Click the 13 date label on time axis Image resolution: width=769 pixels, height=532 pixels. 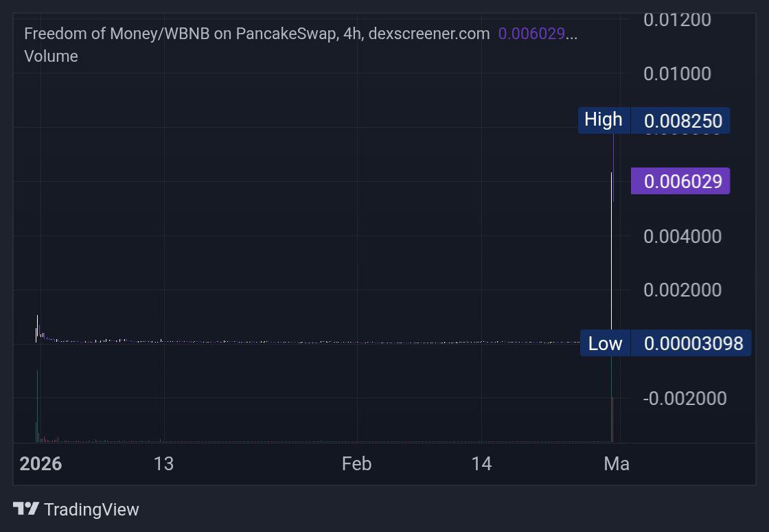coord(163,463)
